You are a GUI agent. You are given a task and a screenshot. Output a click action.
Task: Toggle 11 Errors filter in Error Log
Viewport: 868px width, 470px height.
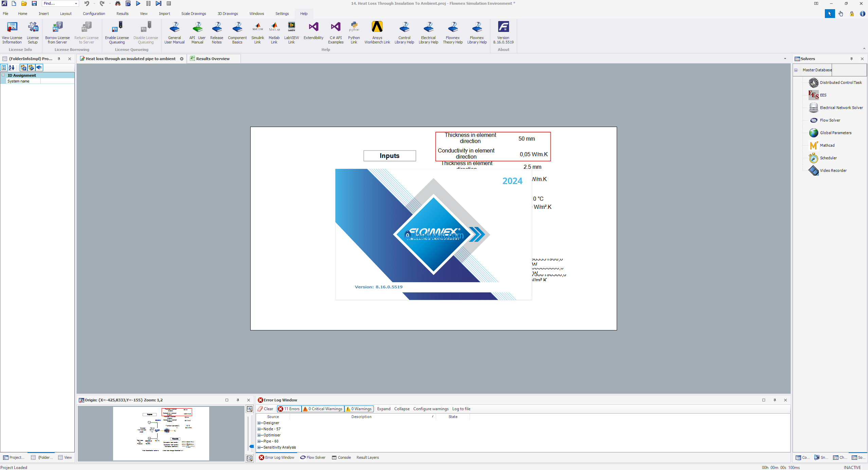tap(289, 409)
